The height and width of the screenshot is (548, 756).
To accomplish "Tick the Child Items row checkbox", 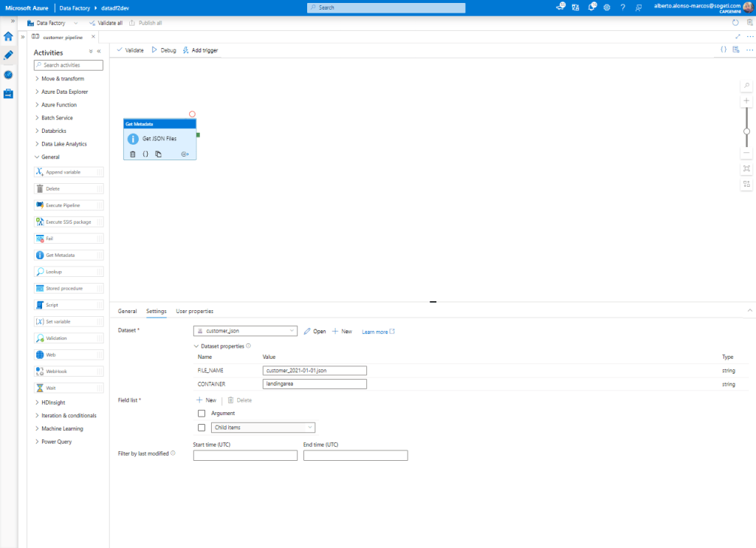I will [x=202, y=427].
